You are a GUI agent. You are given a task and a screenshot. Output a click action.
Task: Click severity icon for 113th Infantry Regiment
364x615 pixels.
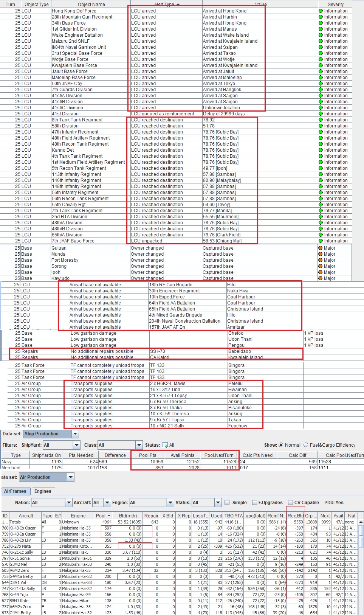point(321,174)
